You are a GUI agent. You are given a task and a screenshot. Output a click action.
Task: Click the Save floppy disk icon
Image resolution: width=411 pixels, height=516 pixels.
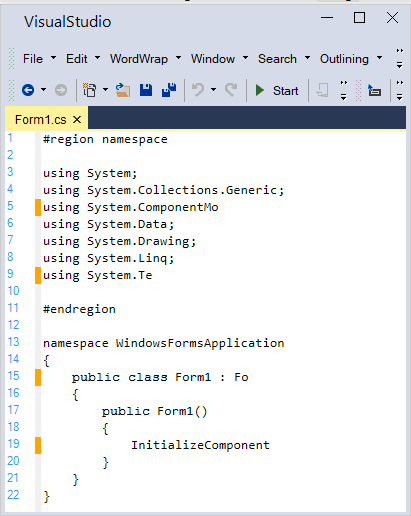click(x=146, y=90)
